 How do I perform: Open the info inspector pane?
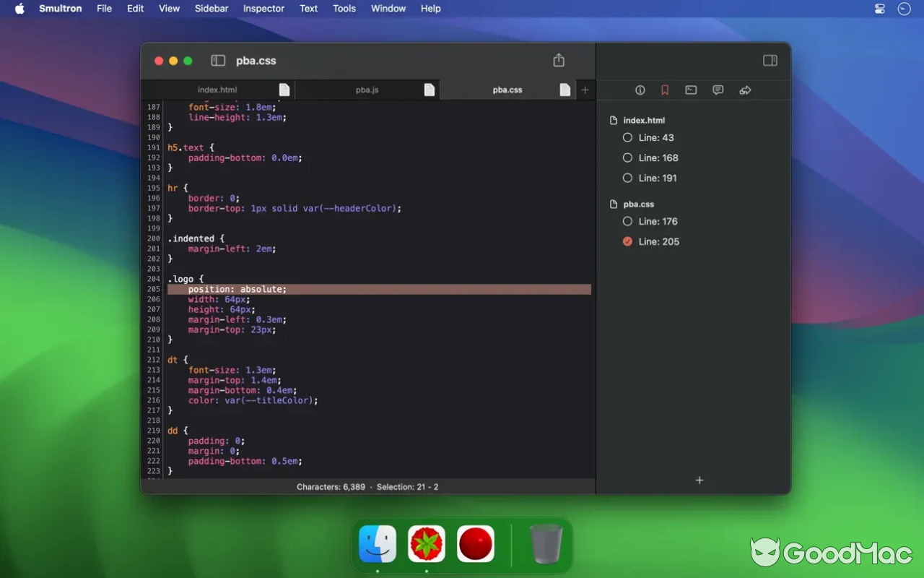tap(640, 90)
